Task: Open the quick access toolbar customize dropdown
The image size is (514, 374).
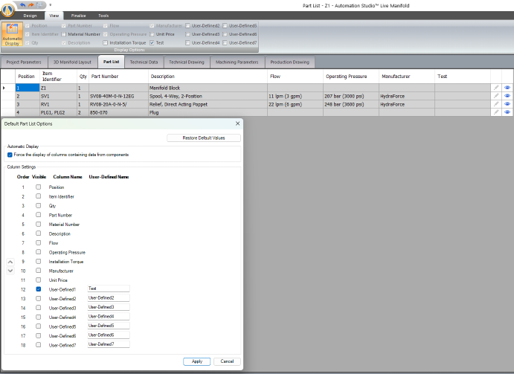Action: coord(50,5)
